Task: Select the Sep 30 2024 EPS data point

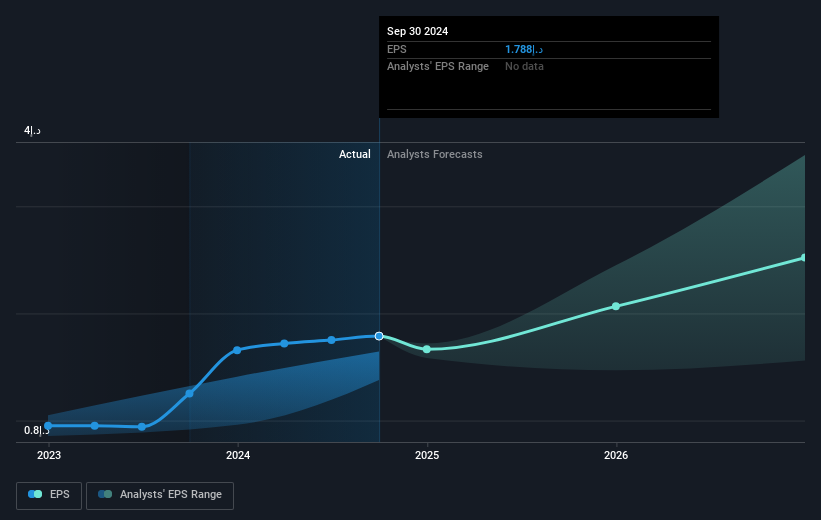Action: (379, 336)
